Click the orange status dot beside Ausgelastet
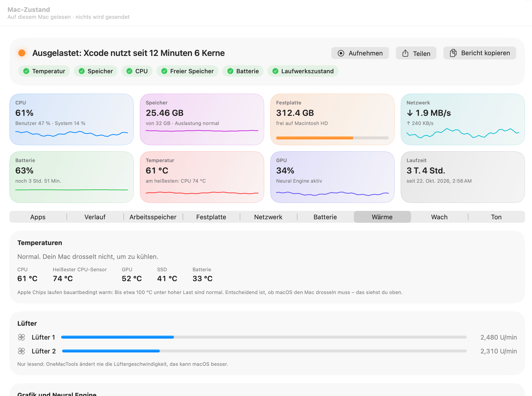 [22, 53]
